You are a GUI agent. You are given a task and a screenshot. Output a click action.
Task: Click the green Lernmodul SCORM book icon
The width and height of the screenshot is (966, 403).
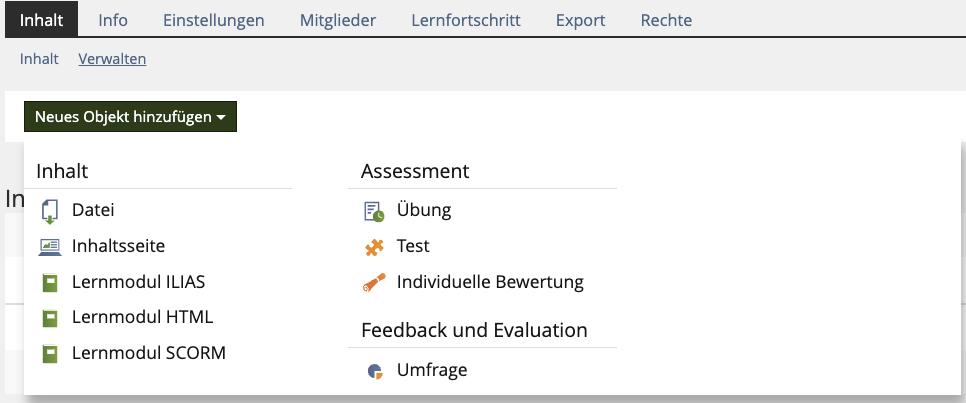coord(49,354)
